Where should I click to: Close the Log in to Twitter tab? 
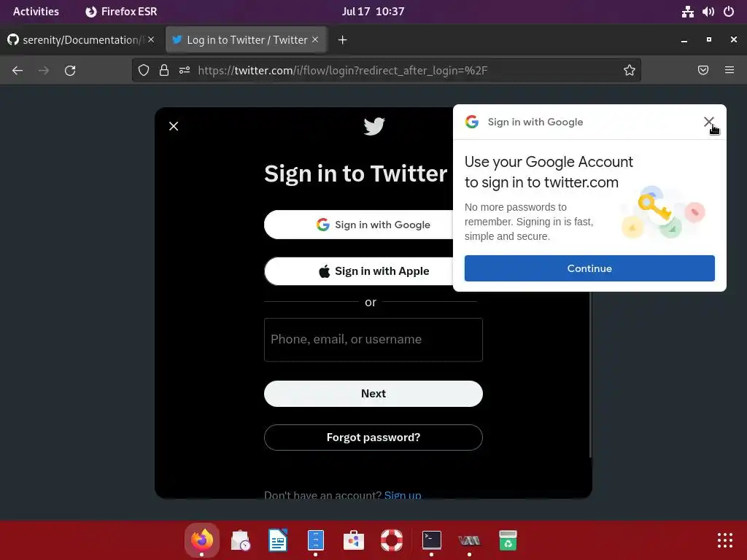click(315, 40)
